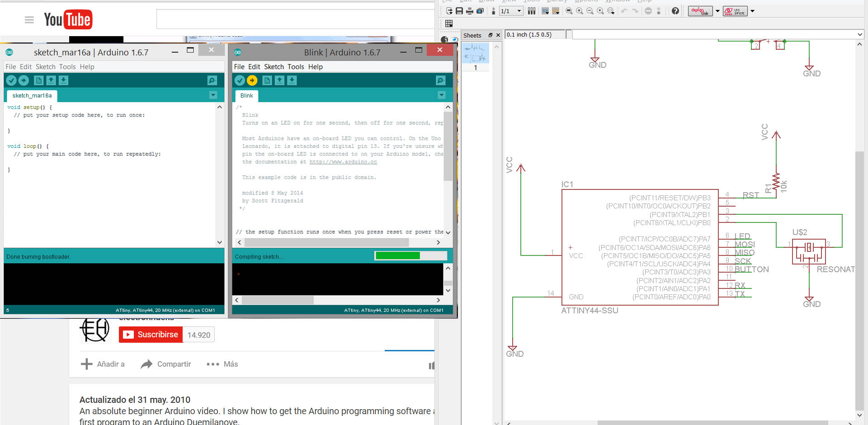The image size is (868, 425).
Task: Redraw the schematic view
Action: pyautogui.click(x=600, y=11)
